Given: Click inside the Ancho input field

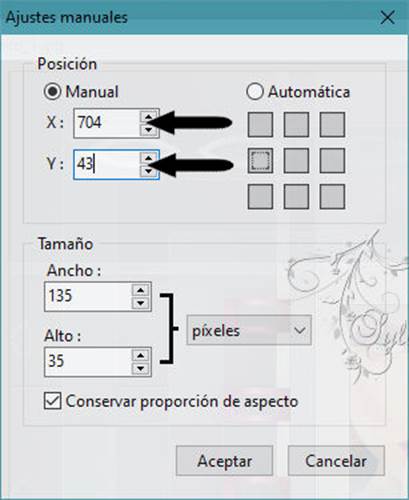Looking at the screenshot, I should [x=88, y=296].
